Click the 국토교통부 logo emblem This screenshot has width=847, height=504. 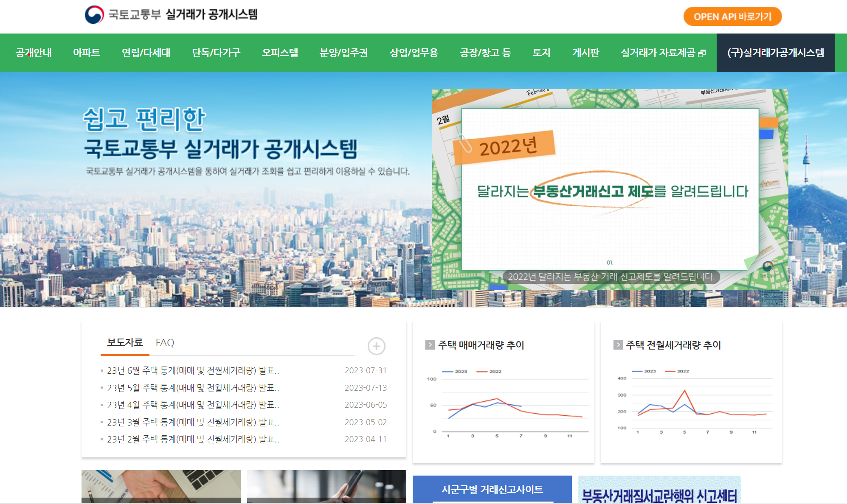94,15
